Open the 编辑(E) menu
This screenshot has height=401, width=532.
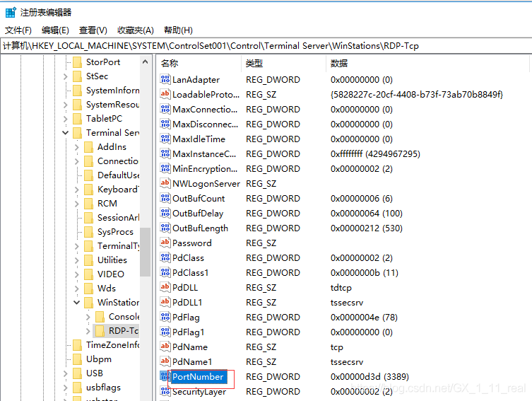coord(55,30)
